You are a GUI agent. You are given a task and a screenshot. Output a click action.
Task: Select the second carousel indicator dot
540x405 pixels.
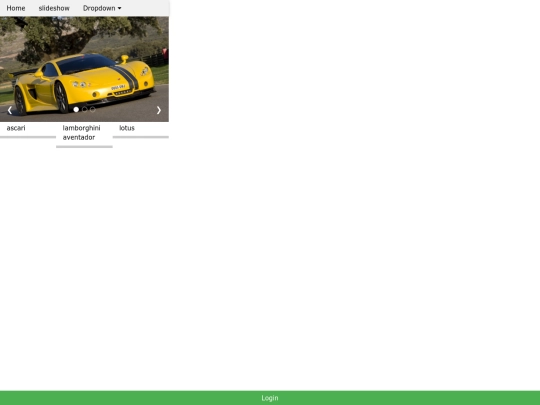[x=84, y=110]
